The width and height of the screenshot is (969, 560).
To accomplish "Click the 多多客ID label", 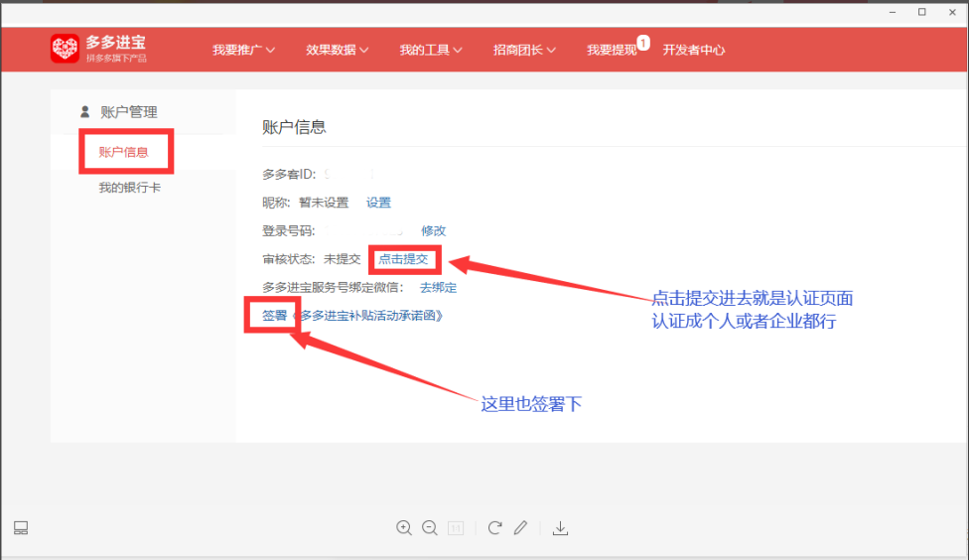I will pyautogui.click(x=289, y=175).
